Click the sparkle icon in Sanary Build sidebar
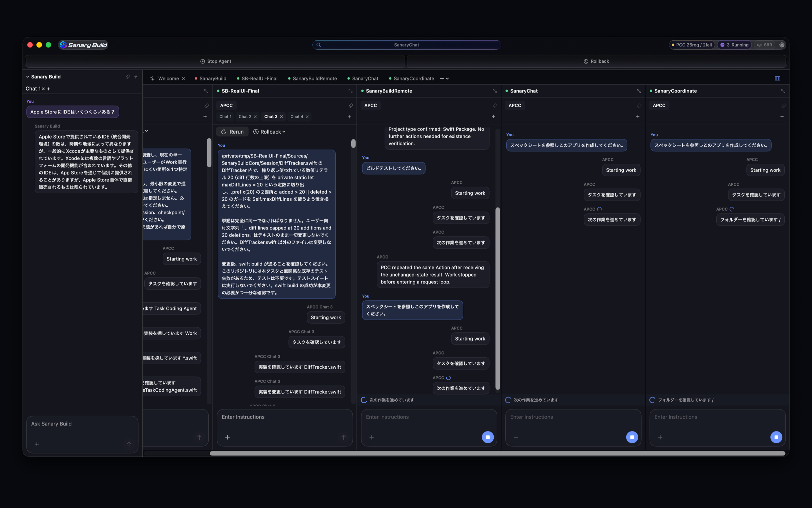 coord(136,76)
